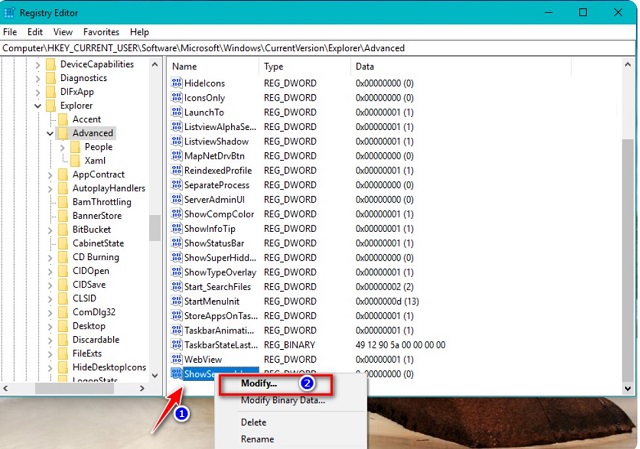This screenshot has height=449, width=640.
Task: Click the ListviewShadow value icon
Action: point(176,141)
